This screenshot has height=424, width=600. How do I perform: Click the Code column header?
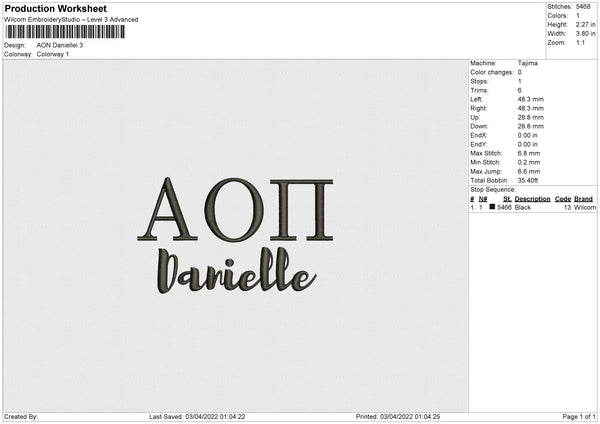tap(563, 199)
